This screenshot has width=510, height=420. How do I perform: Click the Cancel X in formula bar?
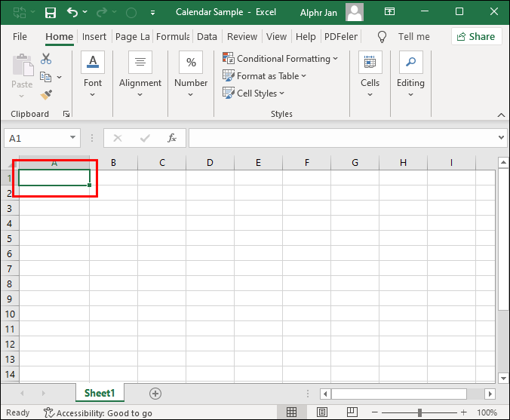click(x=118, y=139)
